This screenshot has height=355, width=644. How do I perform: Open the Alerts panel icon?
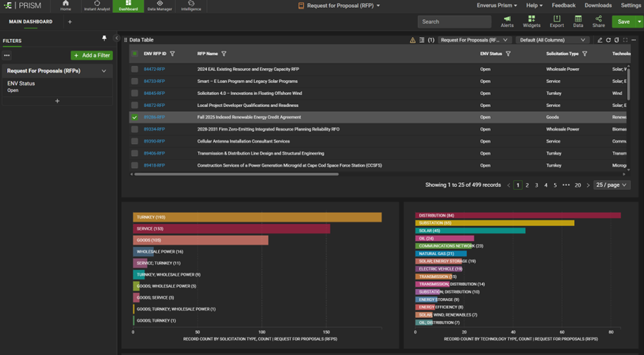coord(507,21)
